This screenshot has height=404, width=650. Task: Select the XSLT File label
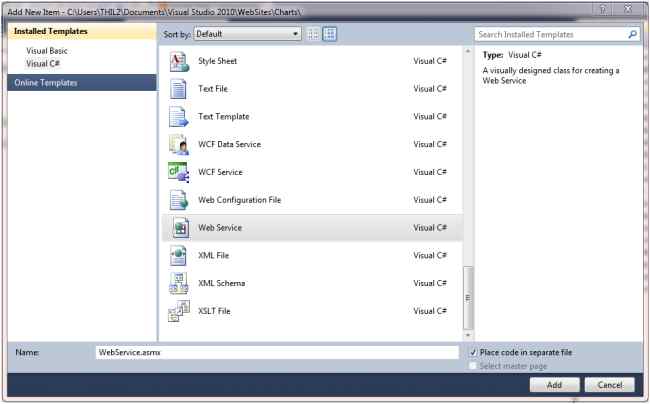pyautogui.click(x=214, y=311)
